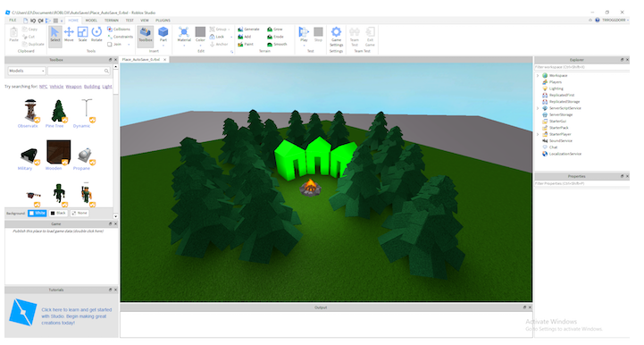Click Lock tool in Edit group

click(217, 37)
